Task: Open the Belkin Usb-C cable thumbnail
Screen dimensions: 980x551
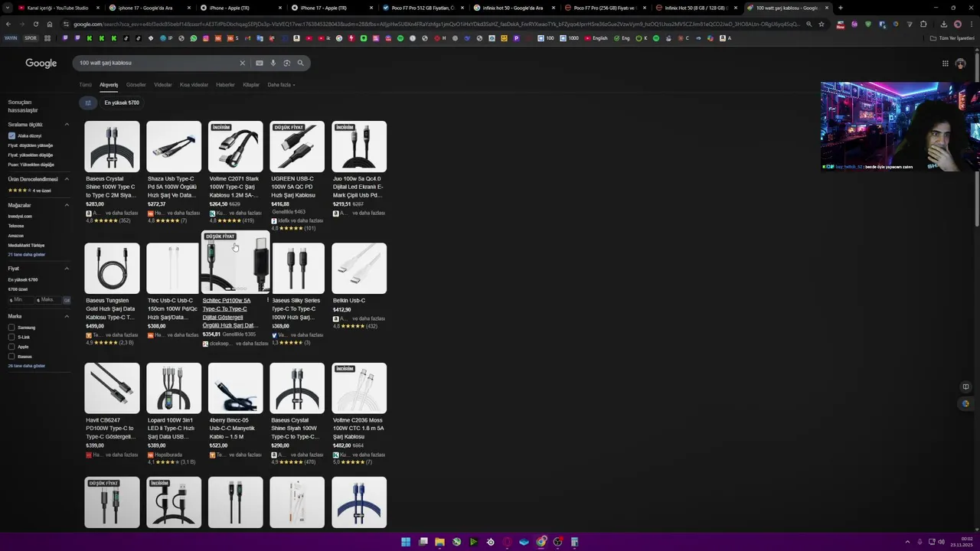Action: [x=359, y=268]
